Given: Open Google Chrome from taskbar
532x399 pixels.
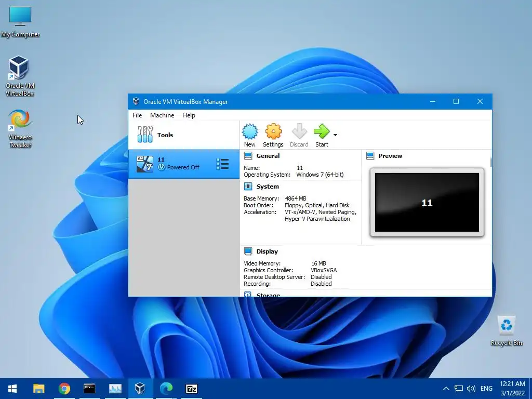Looking at the screenshot, I should tap(64, 389).
